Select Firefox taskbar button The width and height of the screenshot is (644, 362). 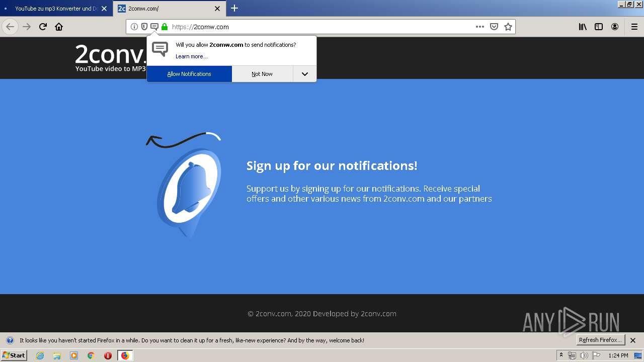(125, 355)
